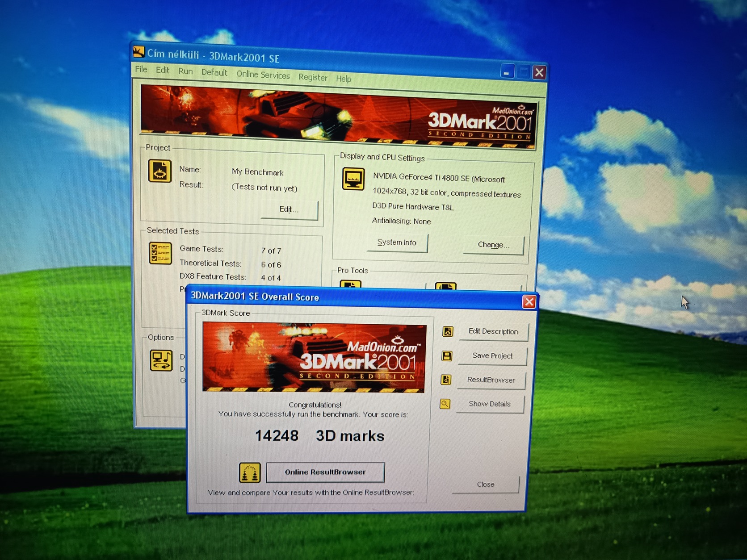The height and width of the screenshot is (560, 747).
Task: Click the 'Congratulations!' message text
Action: point(315,405)
